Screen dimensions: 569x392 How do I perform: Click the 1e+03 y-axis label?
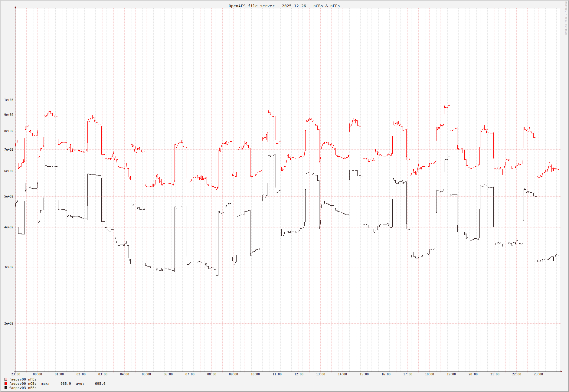(x=8, y=100)
